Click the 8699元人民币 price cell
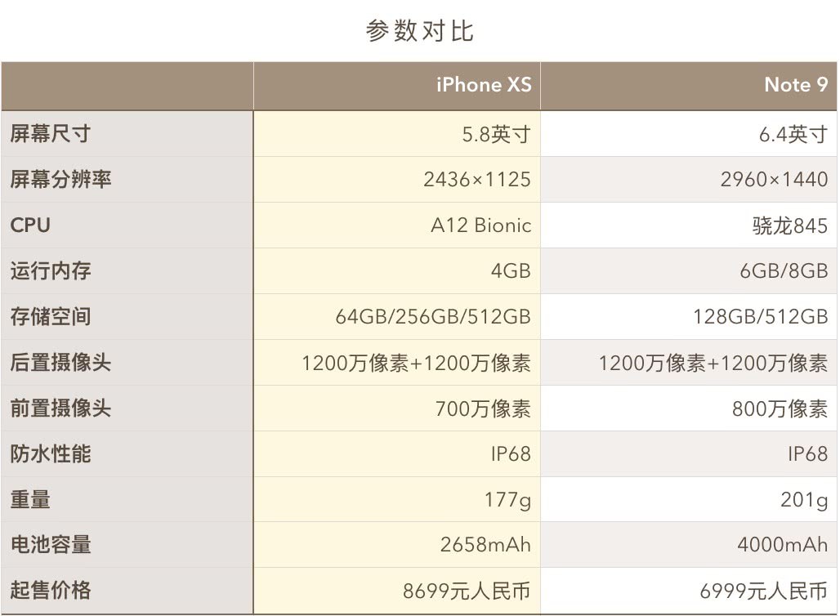Viewport: 840px width, 616px height. 466,591
